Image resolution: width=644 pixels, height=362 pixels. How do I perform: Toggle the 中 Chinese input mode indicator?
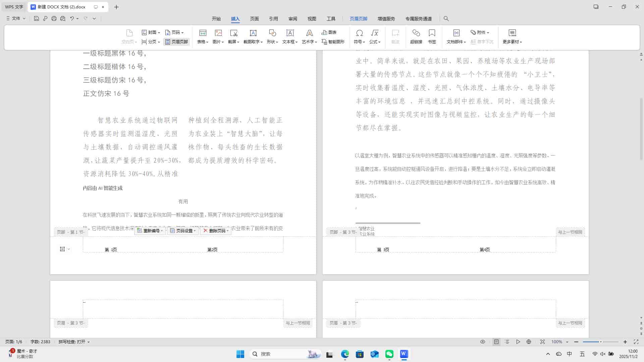click(x=570, y=354)
